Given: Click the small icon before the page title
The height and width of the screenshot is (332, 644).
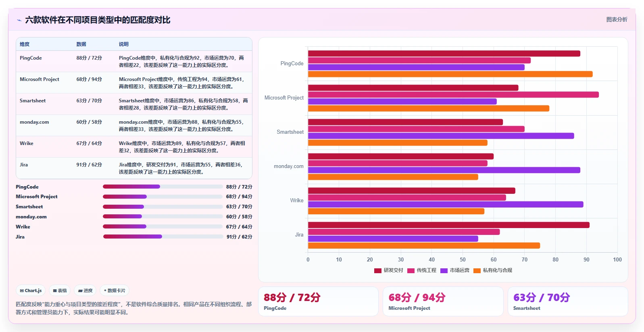Looking at the screenshot, I should click(x=19, y=20).
